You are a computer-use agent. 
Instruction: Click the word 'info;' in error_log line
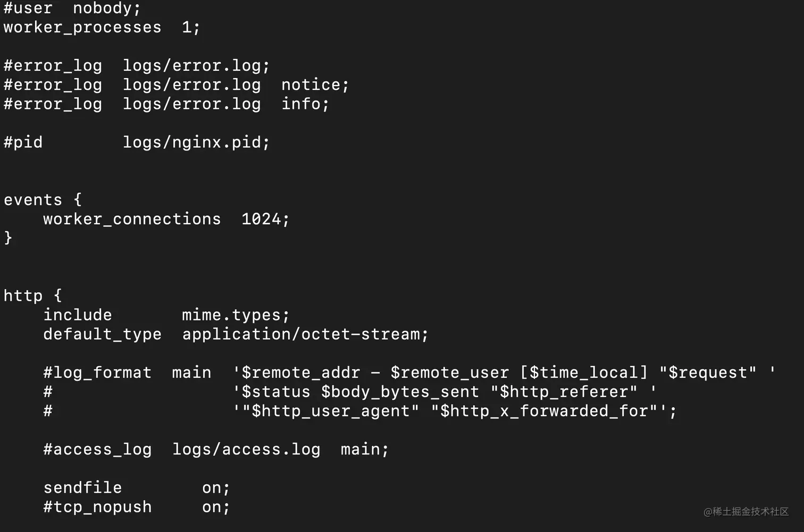point(305,104)
